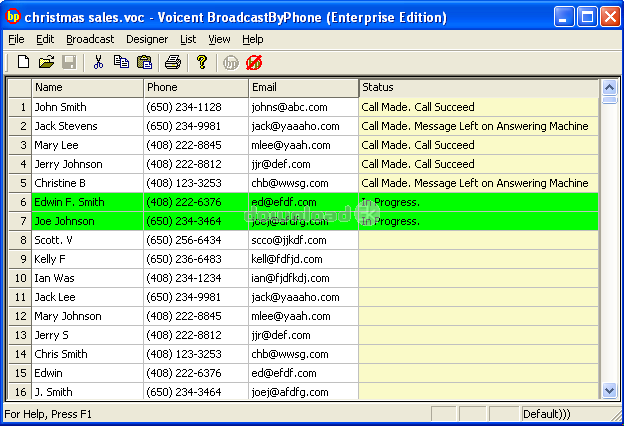Select the Mary Lee name cell

[x=87, y=145]
